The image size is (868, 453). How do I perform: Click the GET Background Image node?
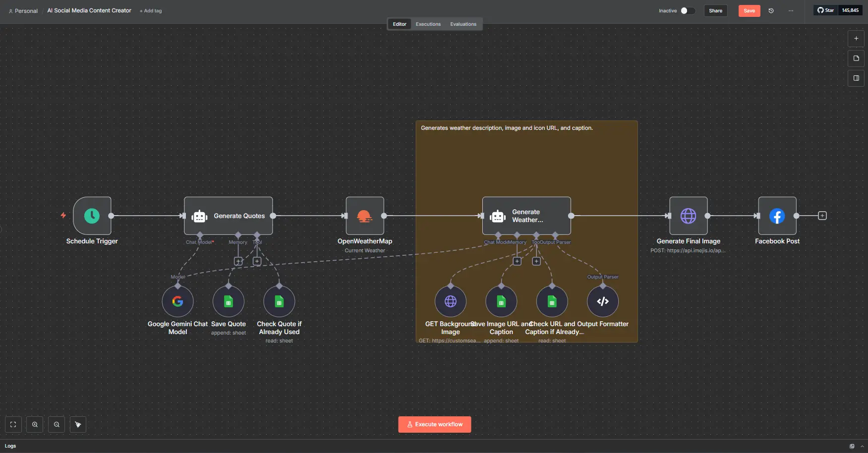pyautogui.click(x=450, y=301)
